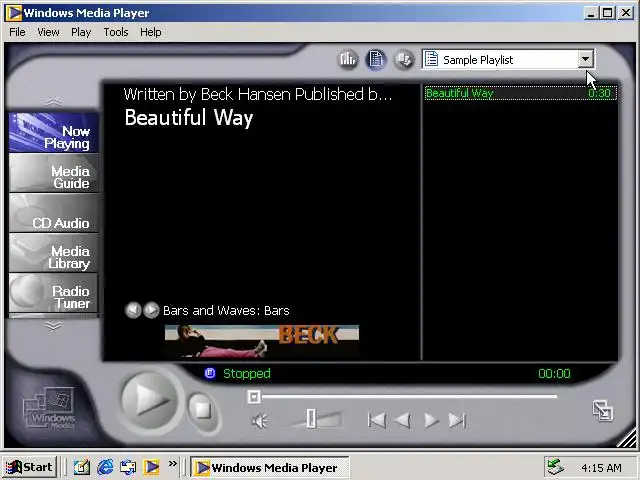Open the Play menu
Viewport: 640px width, 480px height.
point(81,32)
